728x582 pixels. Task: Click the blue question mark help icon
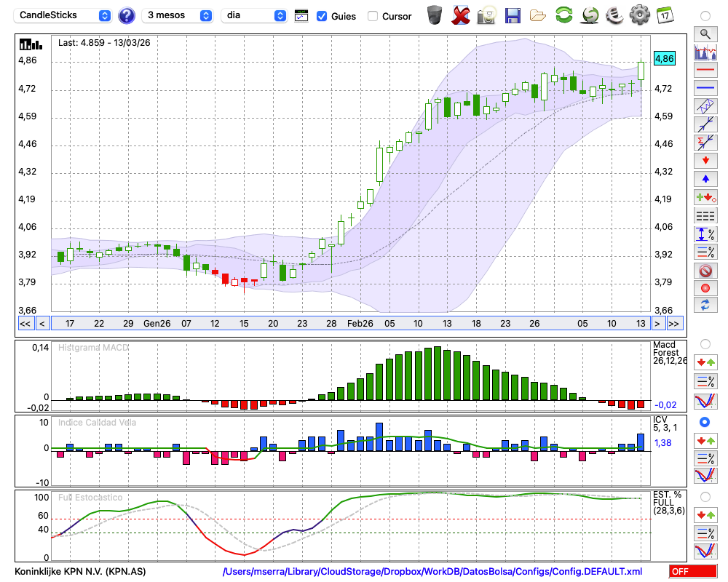[x=127, y=15]
